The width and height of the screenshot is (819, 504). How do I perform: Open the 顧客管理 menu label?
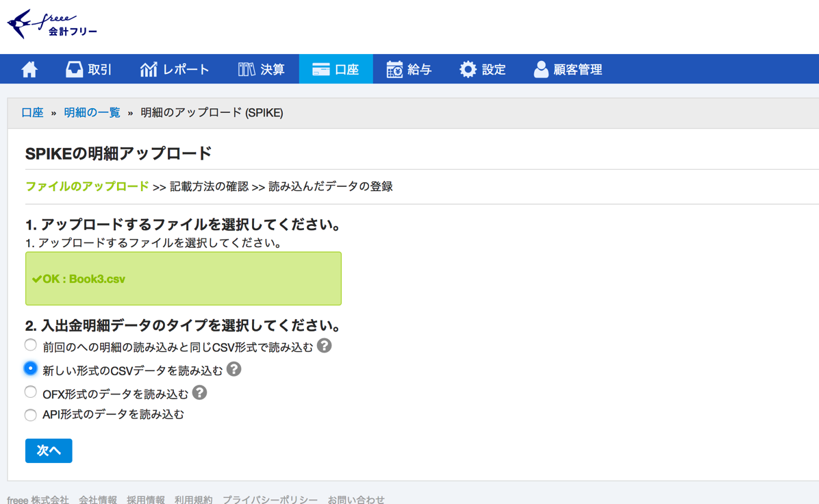click(578, 69)
